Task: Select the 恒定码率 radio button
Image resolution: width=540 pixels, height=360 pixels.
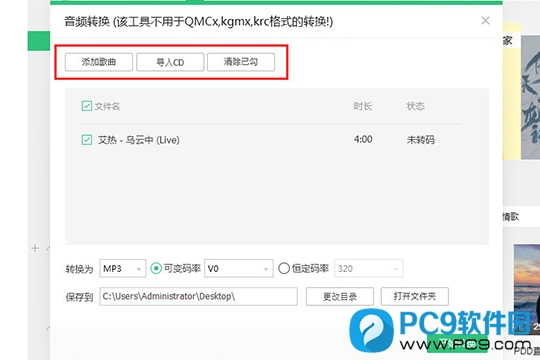Action: tap(284, 268)
